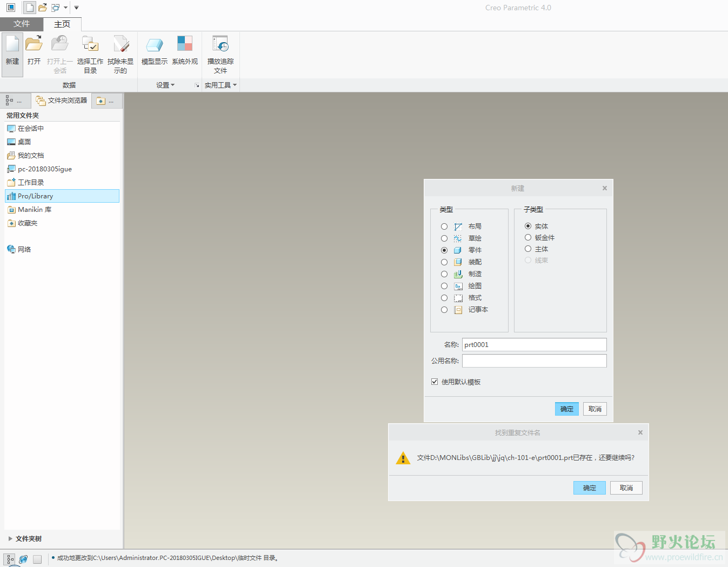This screenshot has width=728, height=567.
Task: Open the 文件 menu tab
Action: 22,24
